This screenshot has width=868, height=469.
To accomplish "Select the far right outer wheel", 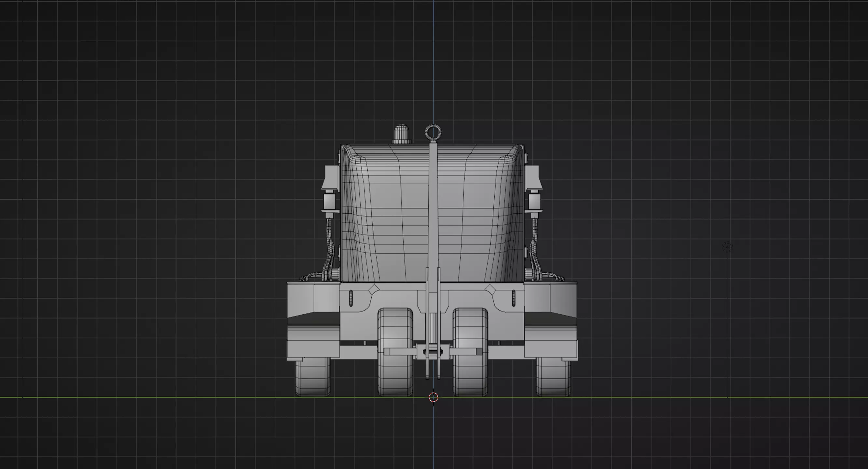I will pos(553,377).
